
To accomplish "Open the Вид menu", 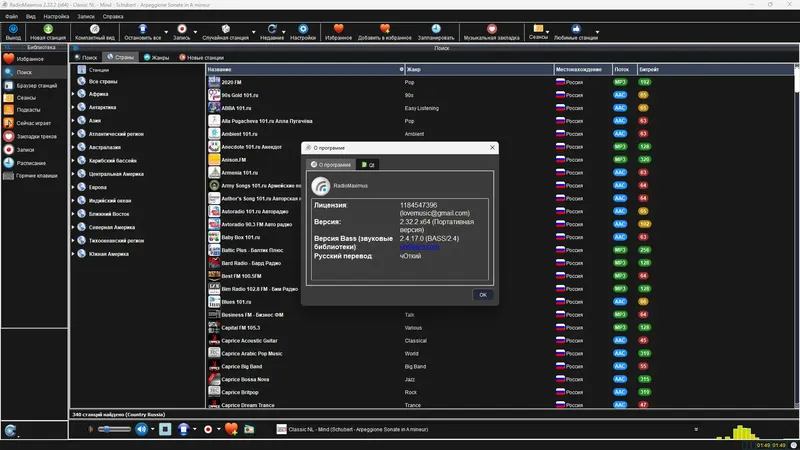I will pyautogui.click(x=31, y=16).
